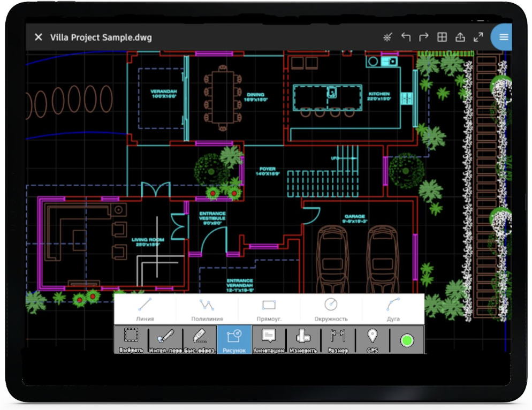This screenshot has width=532, height=410.
Task: Share the drawing via export icon
Action: (460, 37)
